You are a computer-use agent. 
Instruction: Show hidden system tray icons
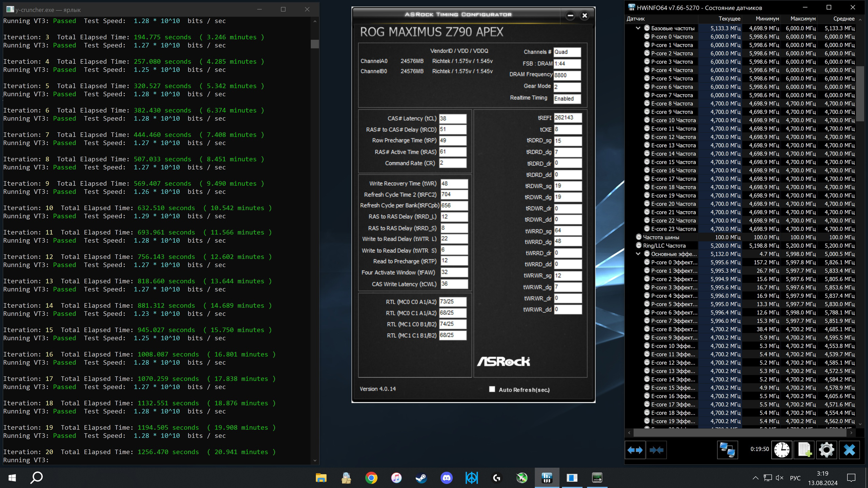coord(755,478)
